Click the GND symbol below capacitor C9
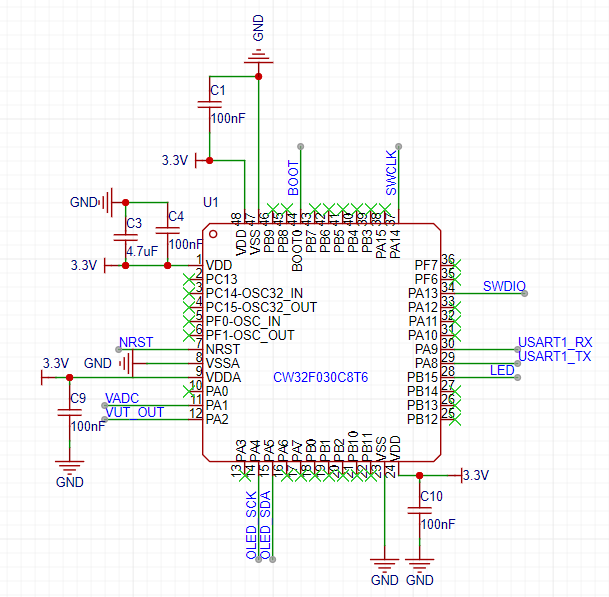609x597 pixels. [70, 467]
